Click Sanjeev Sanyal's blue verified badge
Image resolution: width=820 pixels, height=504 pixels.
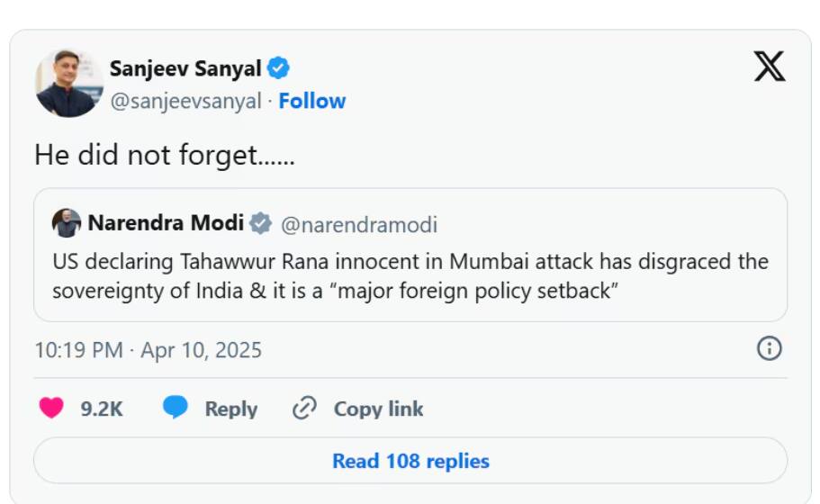tap(279, 68)
